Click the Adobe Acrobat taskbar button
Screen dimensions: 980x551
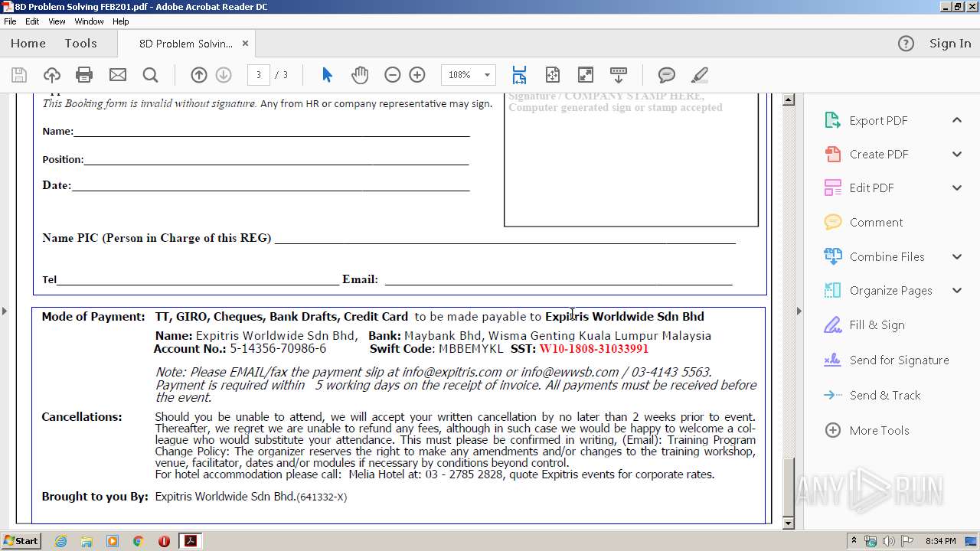point(190,541)
